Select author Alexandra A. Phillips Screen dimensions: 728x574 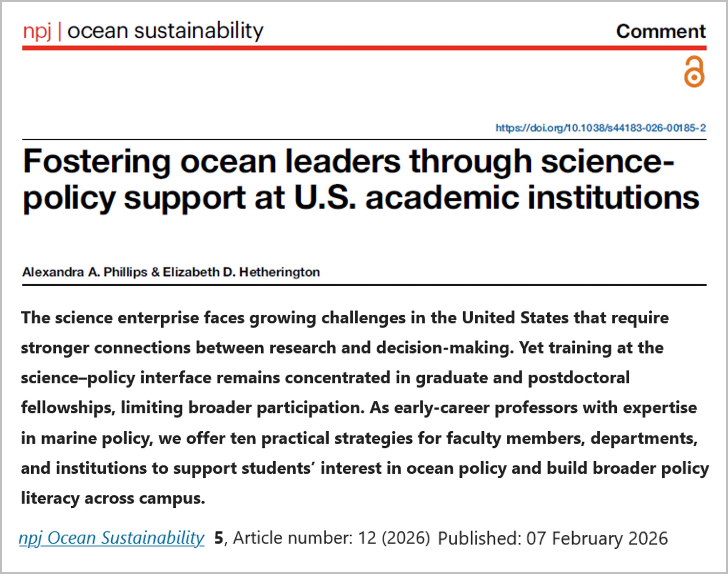click(85, 272)
